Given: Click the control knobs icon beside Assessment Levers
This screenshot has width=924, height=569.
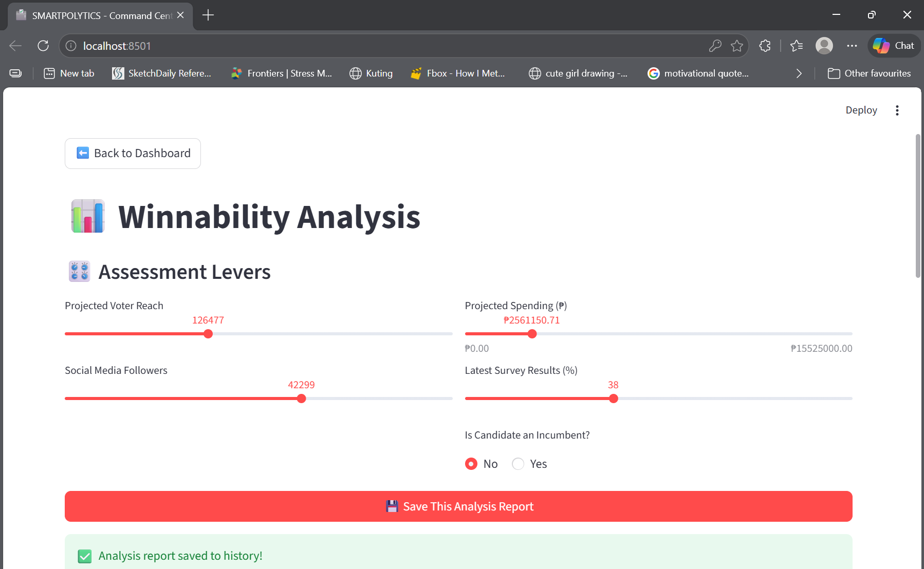Looking at the screenshot, I should [79, 271].
